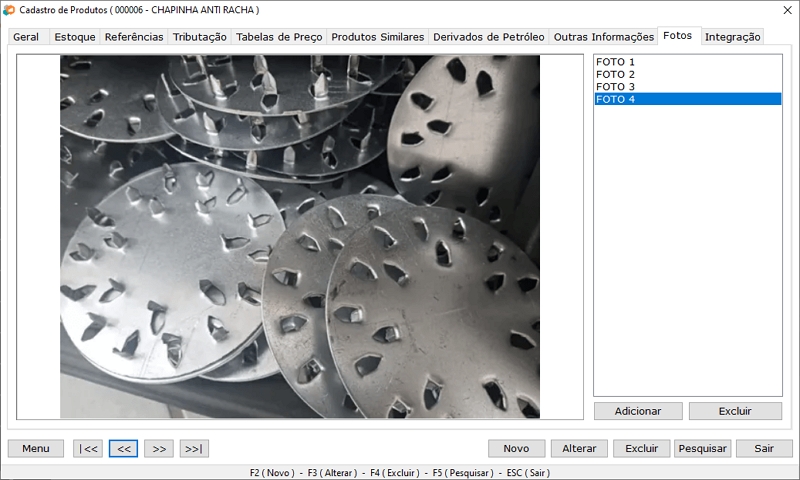Go to first record with |<< button
This screenshot has height=480, width=800.
[88, 449]
